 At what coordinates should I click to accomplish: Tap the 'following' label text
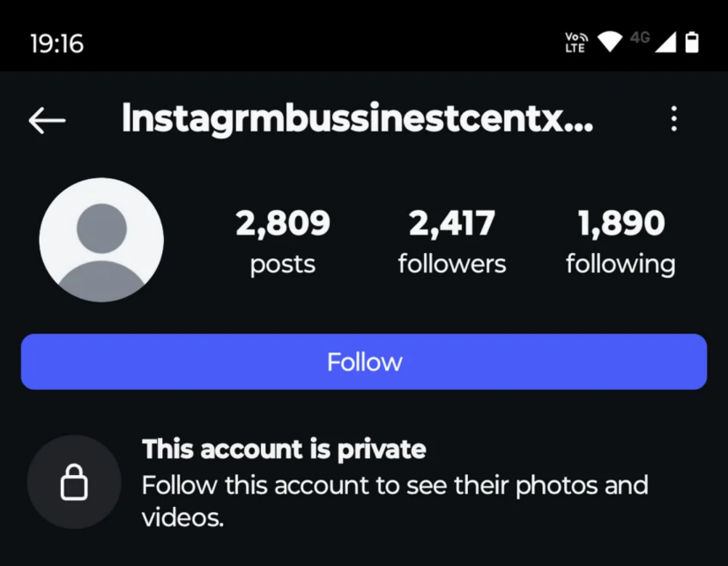click(x=620, y=265)
